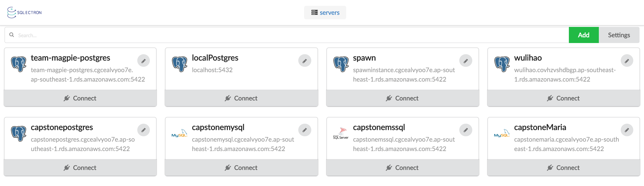
Task: Click the edit pencil on capstonemysql
Action: [x=305, y=130]
